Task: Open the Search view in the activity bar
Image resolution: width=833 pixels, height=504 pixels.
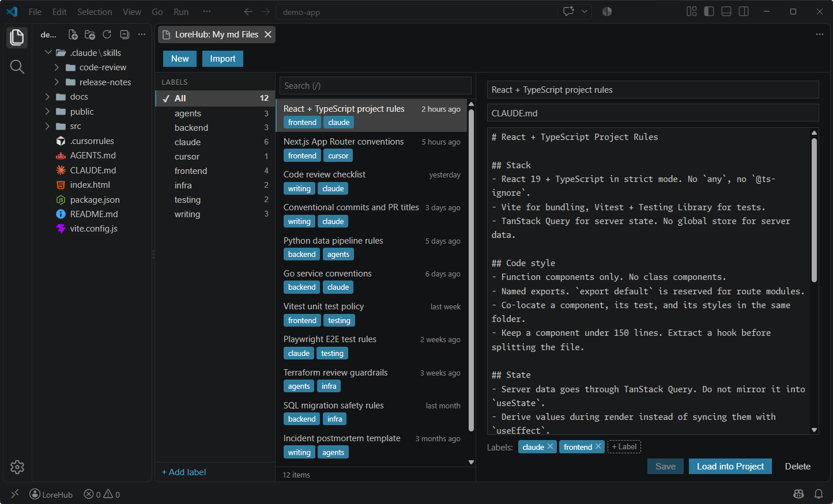Action: point(17,67)
